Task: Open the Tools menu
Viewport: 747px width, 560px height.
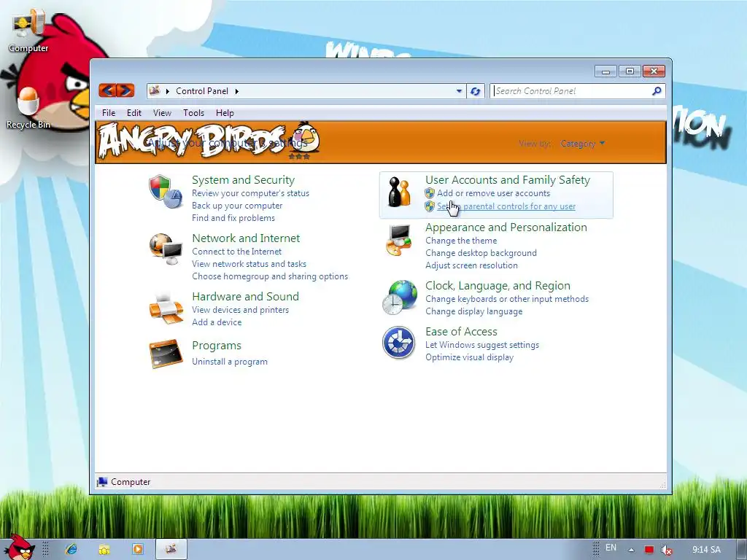Action: click(x=193, y=113)
